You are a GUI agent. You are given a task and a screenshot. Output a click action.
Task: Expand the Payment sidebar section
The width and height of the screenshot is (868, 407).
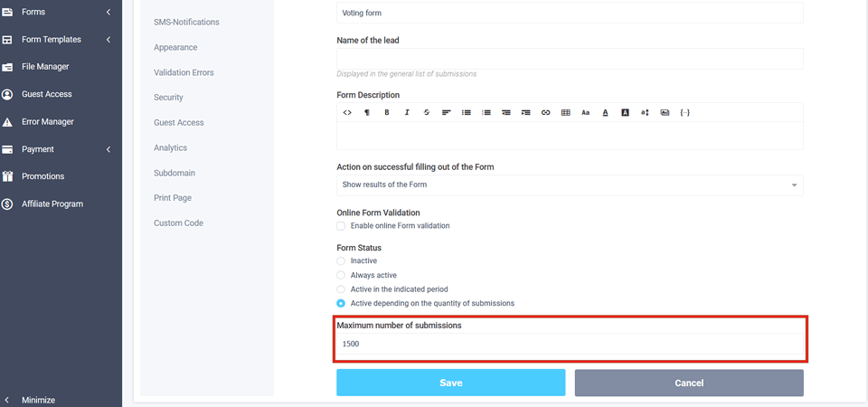[x=61, y=149]
